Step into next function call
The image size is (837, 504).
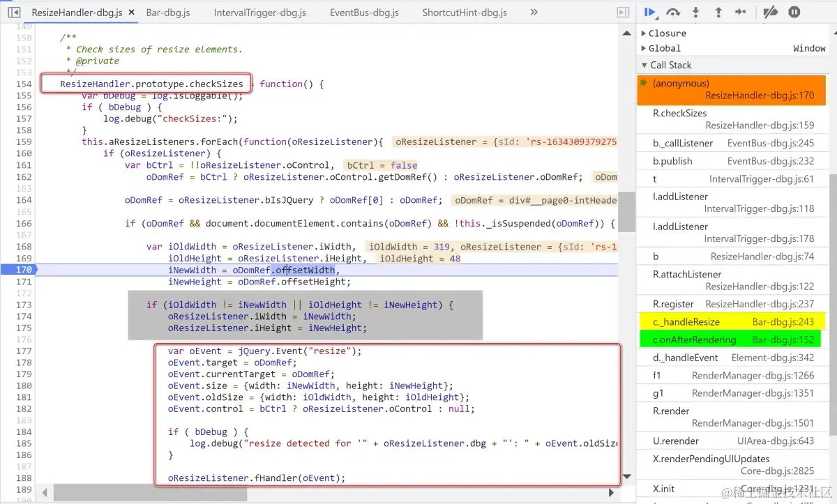695,13
